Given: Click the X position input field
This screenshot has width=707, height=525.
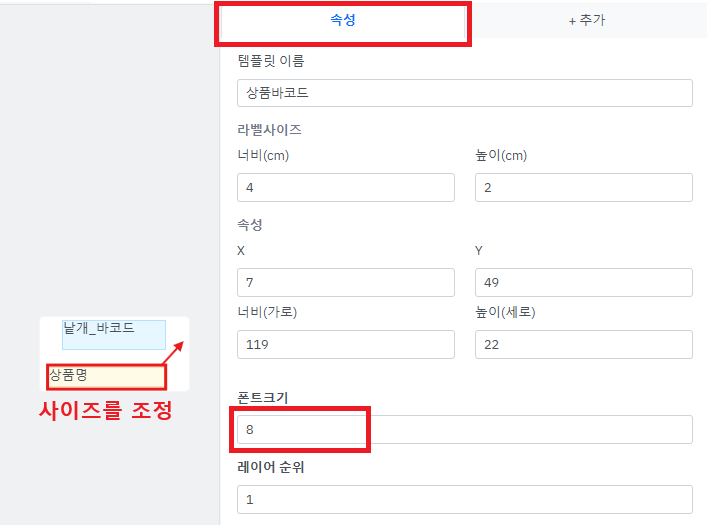Looking at the screenshot, I should 345,282.
